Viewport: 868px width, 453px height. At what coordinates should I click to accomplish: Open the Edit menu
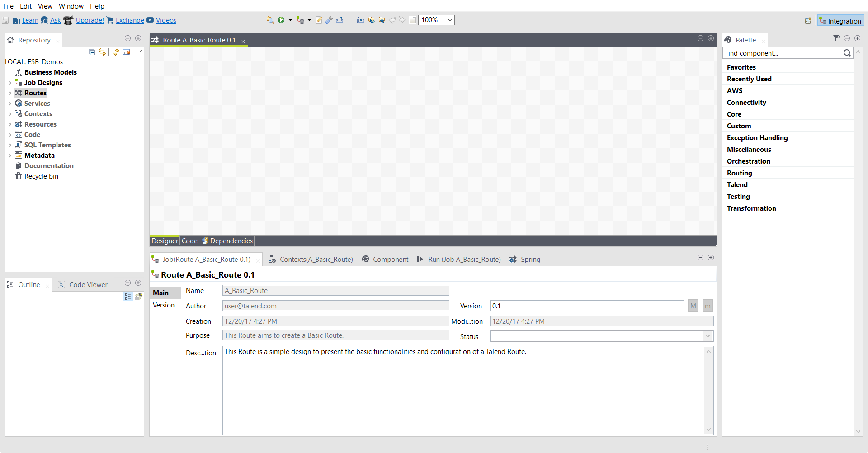click(26, 6)
